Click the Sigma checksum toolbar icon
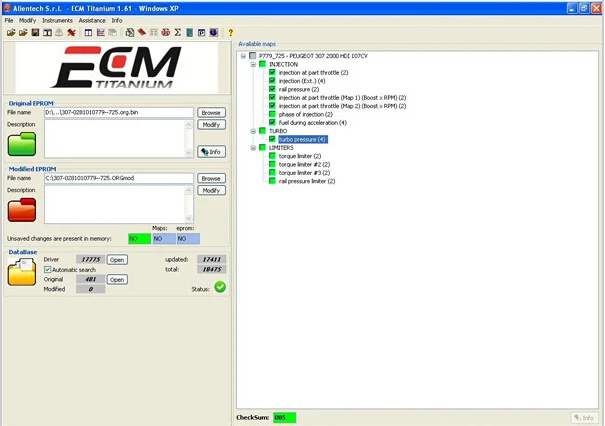This screenshot has height=426, width=605. [177, 33]
